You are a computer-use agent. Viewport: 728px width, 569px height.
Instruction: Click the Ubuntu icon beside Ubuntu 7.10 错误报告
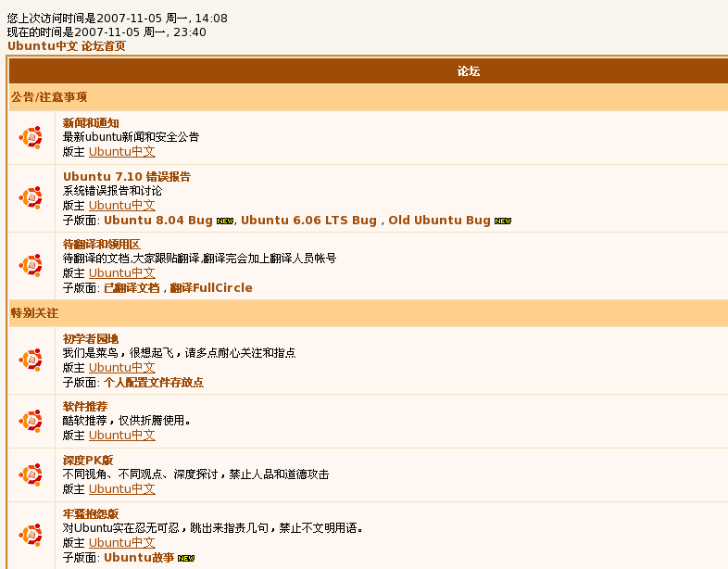[31, 198]
